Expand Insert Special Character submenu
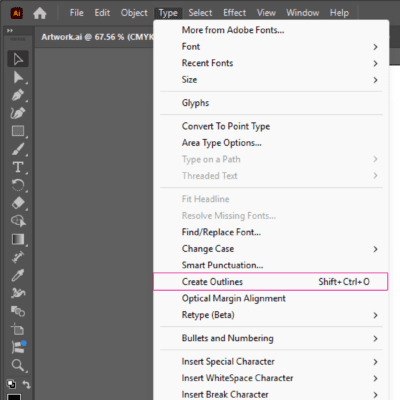 coord(271,362)
